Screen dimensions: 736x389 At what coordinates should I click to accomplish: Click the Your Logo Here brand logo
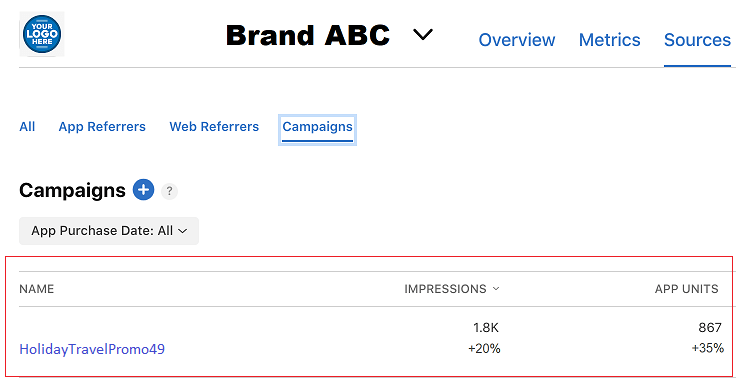(x=42, y=34)
